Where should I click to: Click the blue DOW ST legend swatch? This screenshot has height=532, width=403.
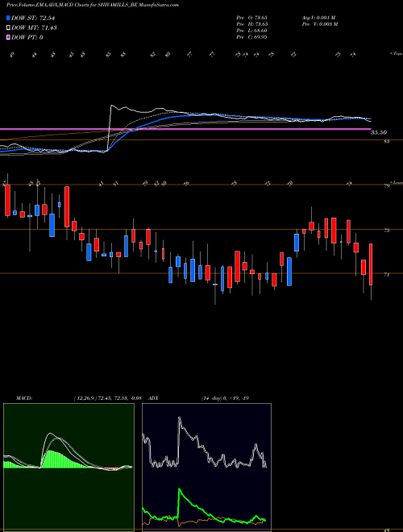(x=8, y=18)
